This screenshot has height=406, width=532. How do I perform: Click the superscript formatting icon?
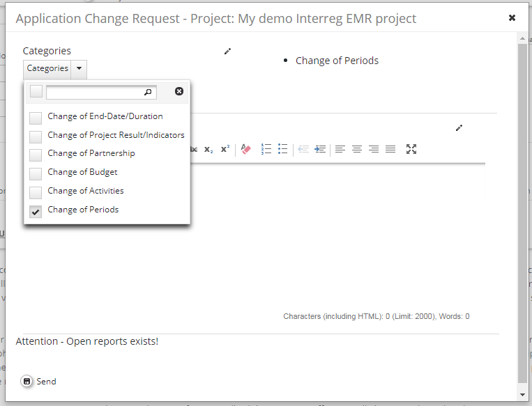click(x=225, y=149)
